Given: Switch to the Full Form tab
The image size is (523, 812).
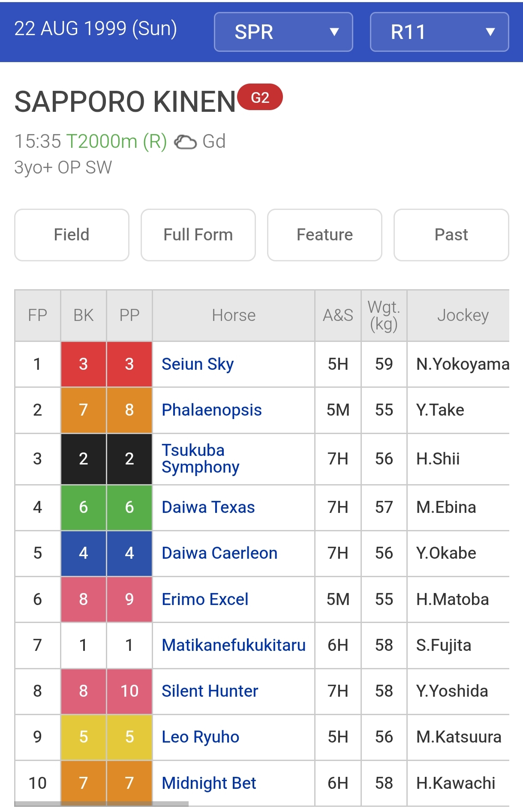Looking at the screenshot, I should pos(198,235).
